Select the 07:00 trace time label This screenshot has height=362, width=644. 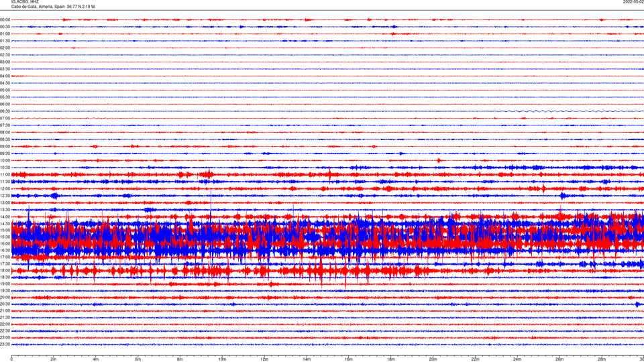[x=5, y=118]
